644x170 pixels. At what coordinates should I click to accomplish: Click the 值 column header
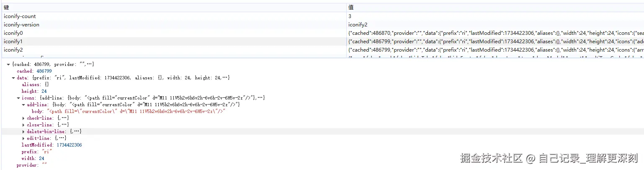click(x=350, y=8)
